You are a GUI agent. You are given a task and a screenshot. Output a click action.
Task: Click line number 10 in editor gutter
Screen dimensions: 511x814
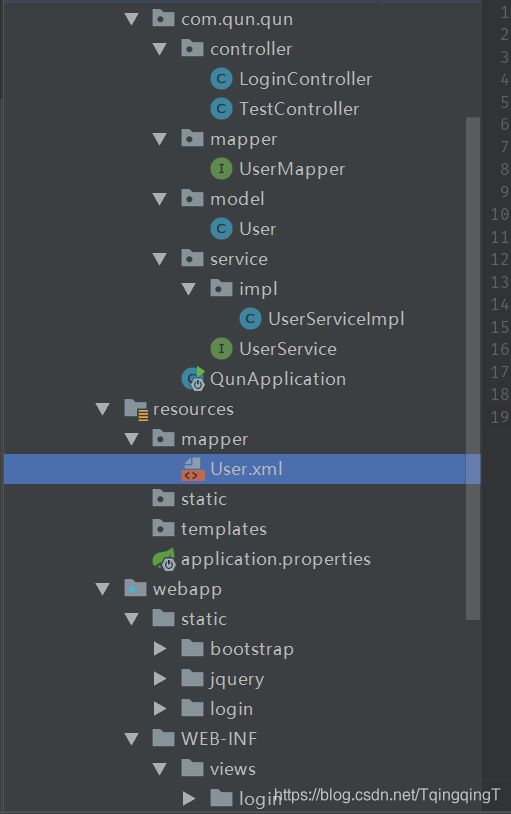click(500, 214)
